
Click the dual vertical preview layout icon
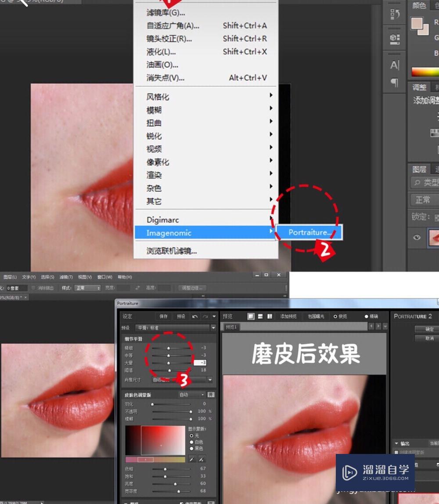point(270,316)
